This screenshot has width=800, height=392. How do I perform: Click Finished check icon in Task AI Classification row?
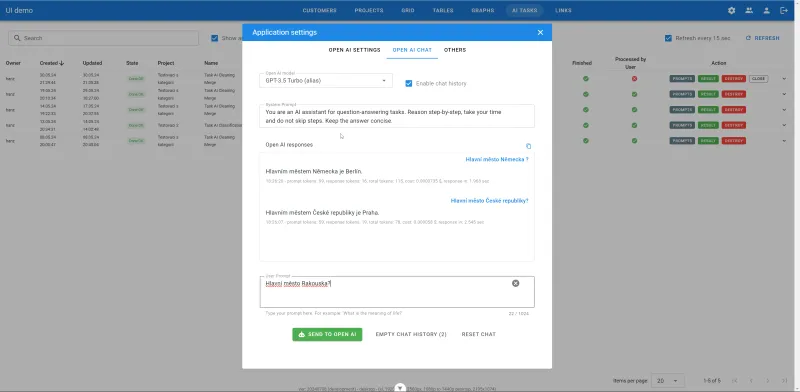click(586, 125)
